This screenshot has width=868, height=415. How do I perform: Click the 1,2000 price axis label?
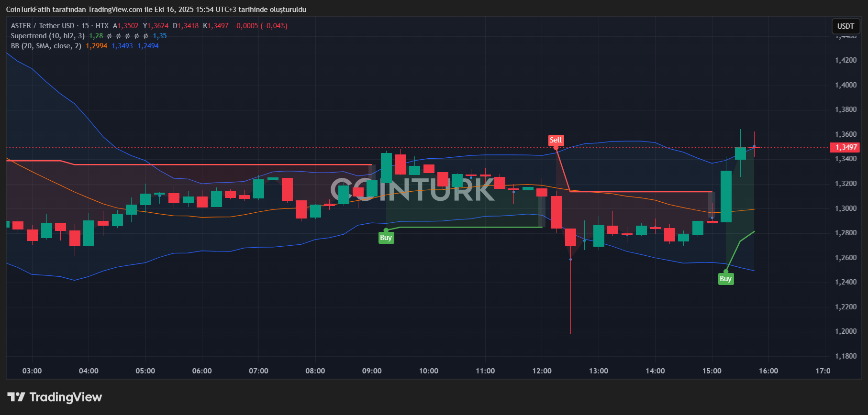click(x=846, y=331)
